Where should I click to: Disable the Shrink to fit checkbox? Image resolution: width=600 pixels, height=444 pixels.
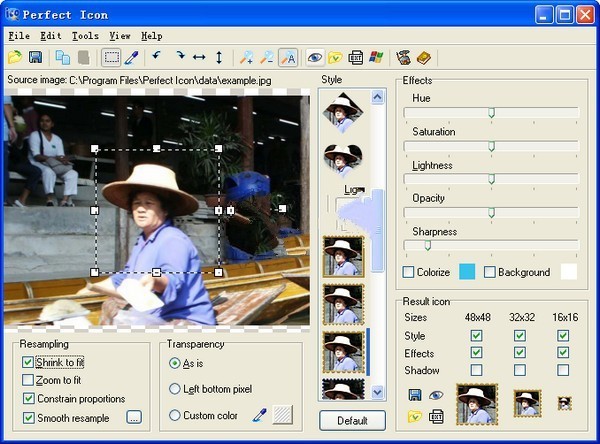click(x=29, y=362)
